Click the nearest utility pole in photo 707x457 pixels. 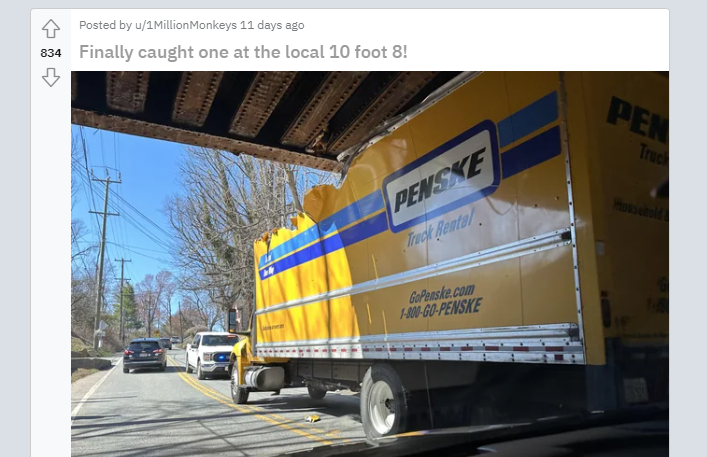(x=104, y=258)
